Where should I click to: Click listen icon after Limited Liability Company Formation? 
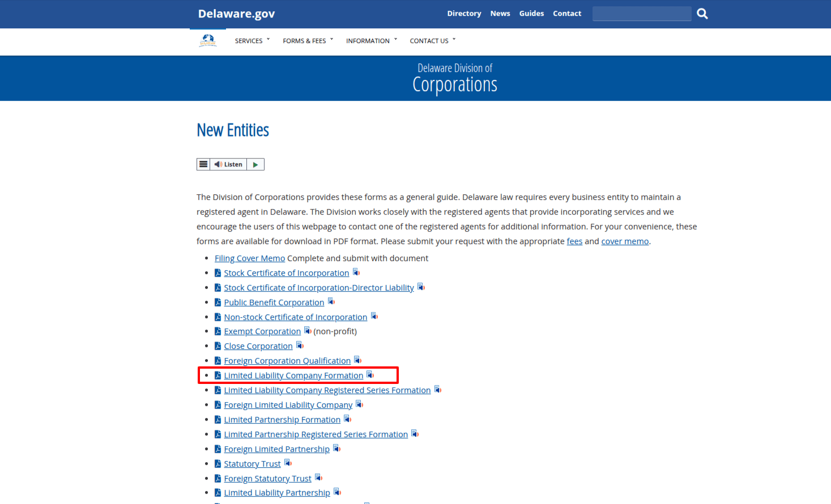(370, 375)
